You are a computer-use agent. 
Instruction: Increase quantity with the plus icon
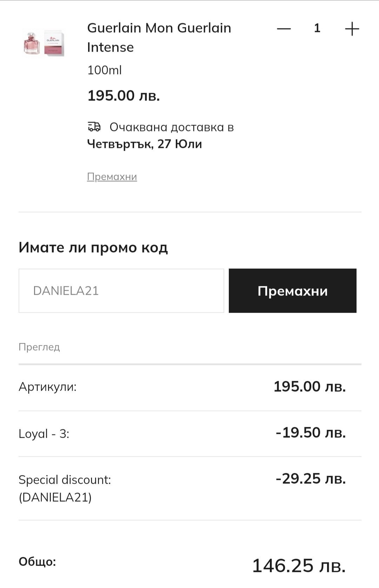[x=352, y=28]
